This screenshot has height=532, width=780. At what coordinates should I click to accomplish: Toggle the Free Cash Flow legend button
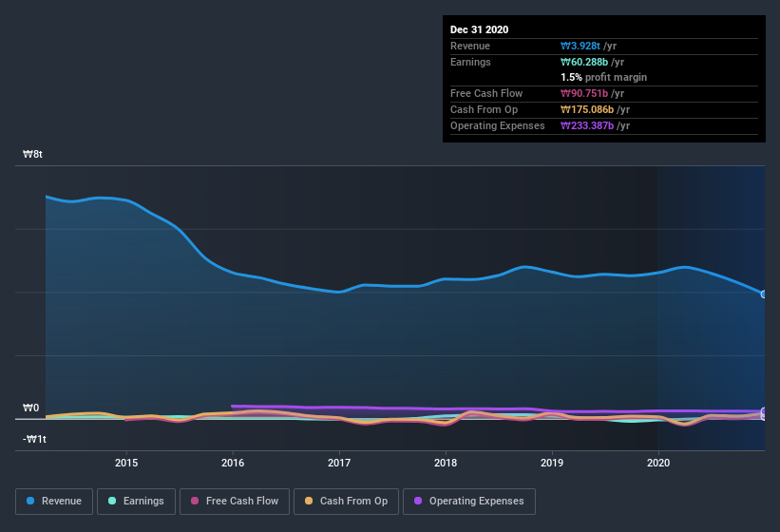[235, 502]
